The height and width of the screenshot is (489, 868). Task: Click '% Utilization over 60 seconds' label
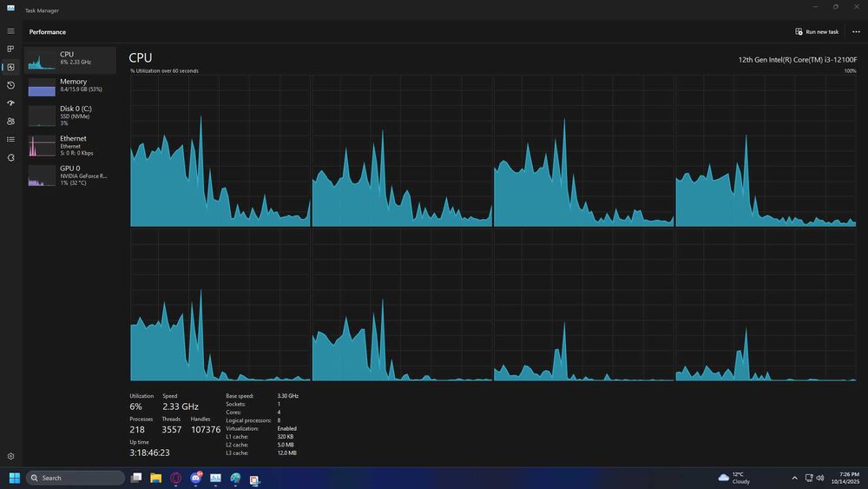point(164,71)
